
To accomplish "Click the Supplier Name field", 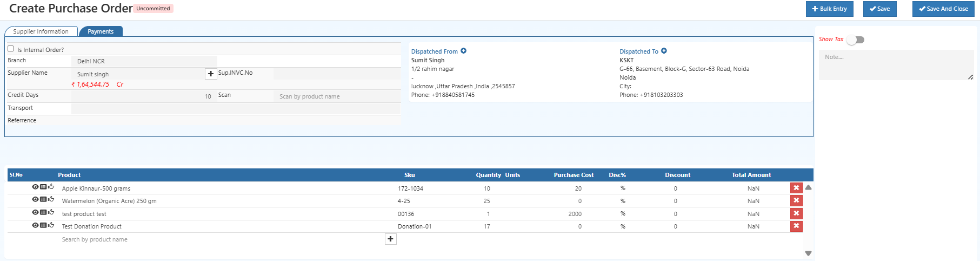I will pyautogui.click(x=138, y=74).
